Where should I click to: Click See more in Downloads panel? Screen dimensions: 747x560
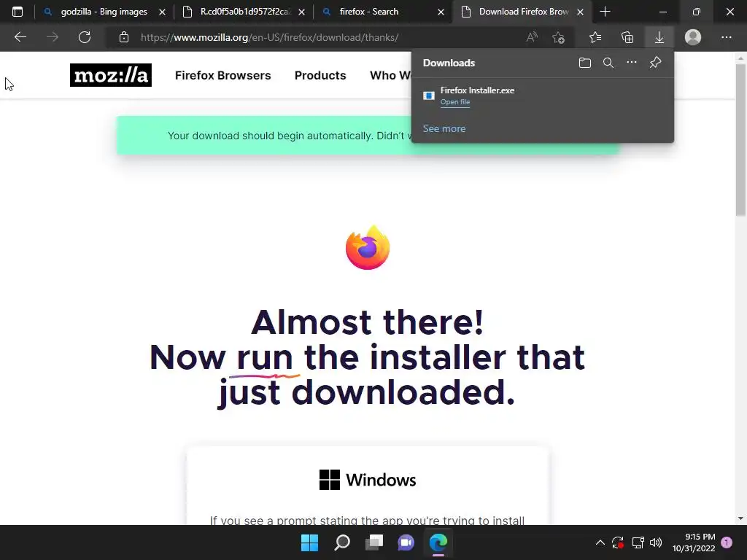(x=444, y=128)
